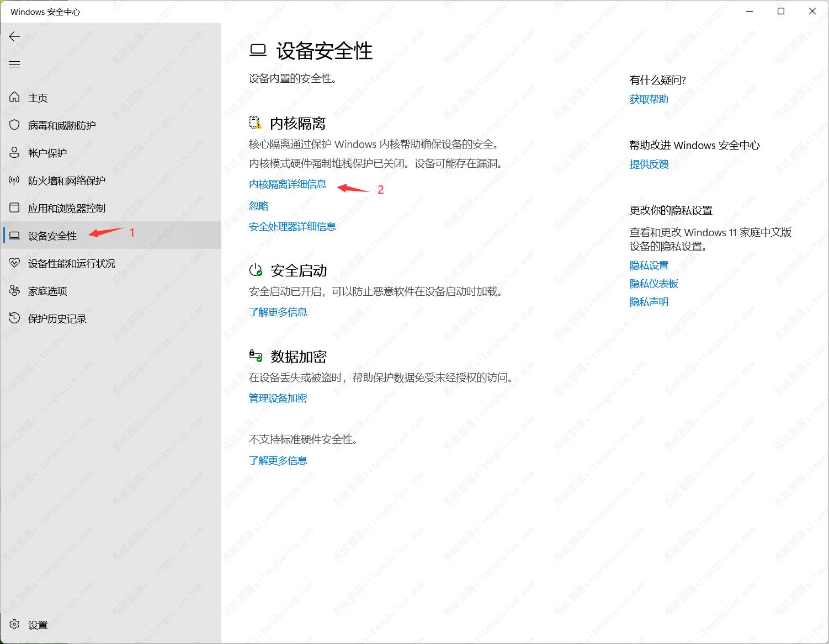Click the 数据加密 heading text
Viewport: 829px width, 644px height.
(299, 356)
